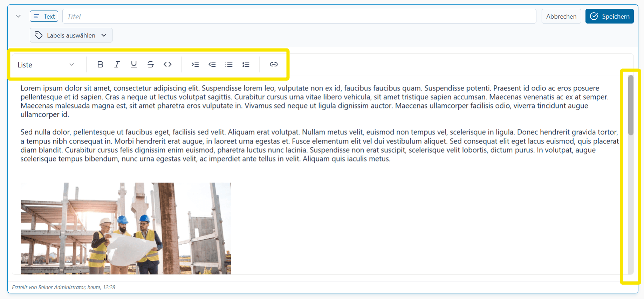Underline the selected text
The width and height of the screenshot is (644, 299).
point(134,64)
